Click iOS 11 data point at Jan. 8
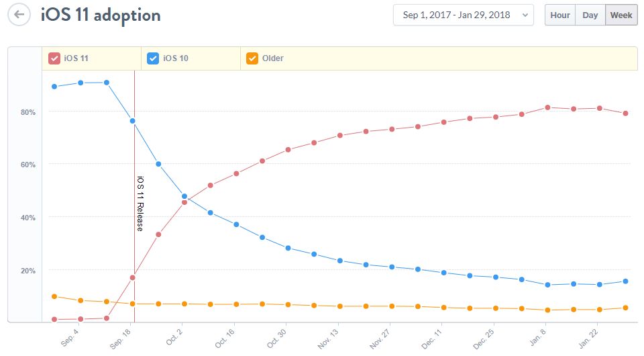The height and width of the screenshot is (356, 644). 547,107
